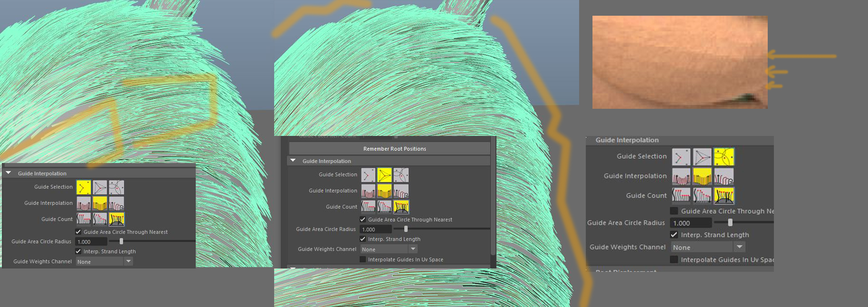Viewport: 868px width, 307px height.
Task: Select first Guide Count icon in right panel
Action: (x=681, y=195)
